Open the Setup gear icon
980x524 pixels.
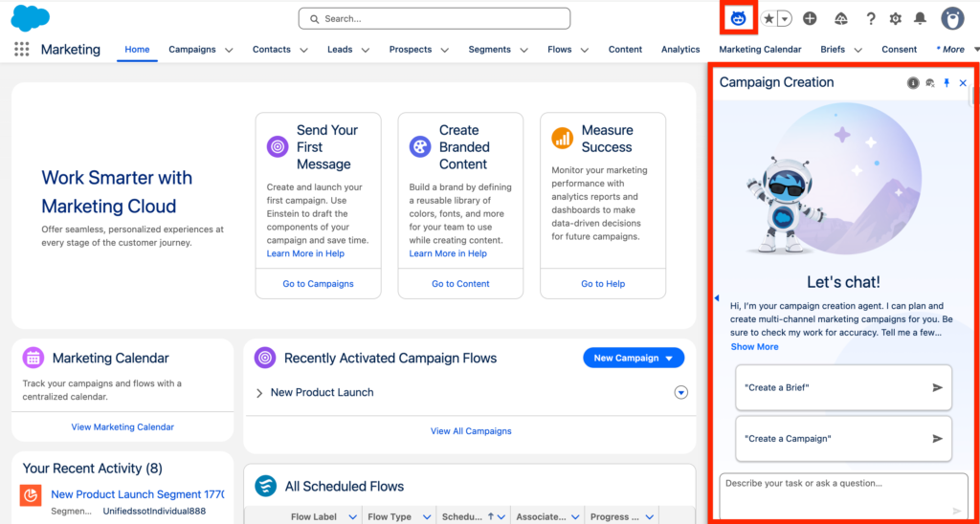click(x=895, y=19)
